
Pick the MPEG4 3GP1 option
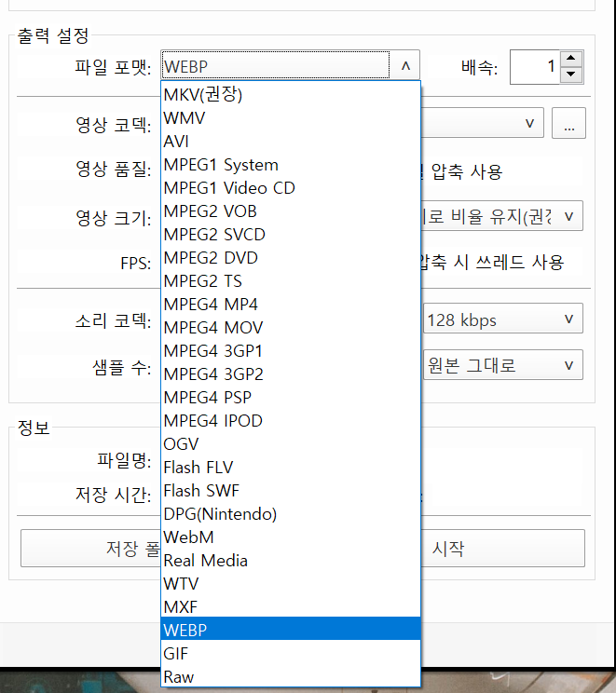coord(291,351)
